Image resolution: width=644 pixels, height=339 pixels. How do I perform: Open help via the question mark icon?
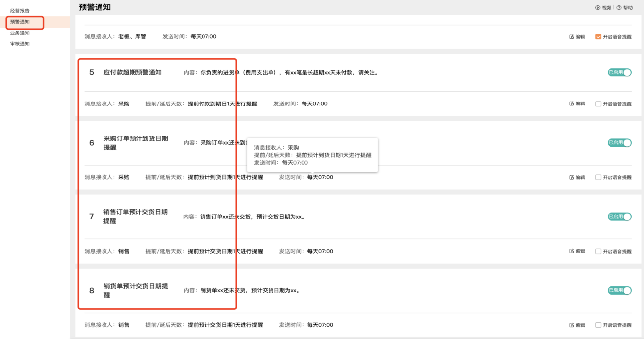pos(619,8)
